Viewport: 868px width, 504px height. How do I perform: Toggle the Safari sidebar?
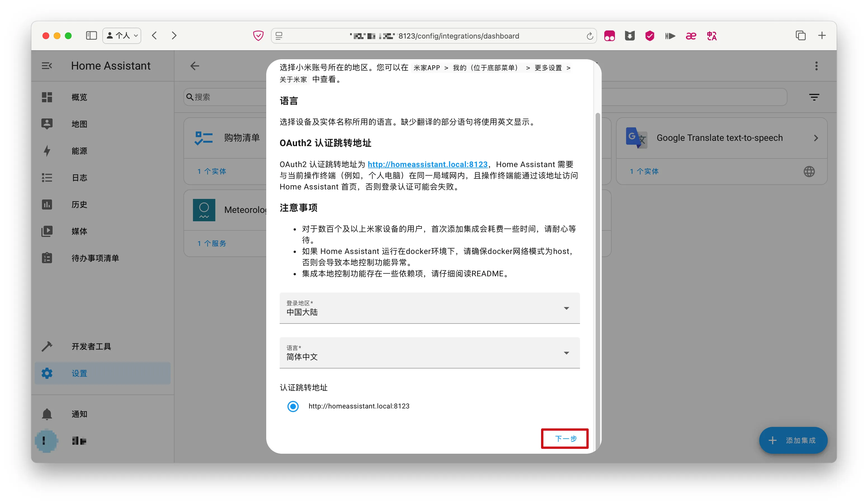click(x=91, y=36)
